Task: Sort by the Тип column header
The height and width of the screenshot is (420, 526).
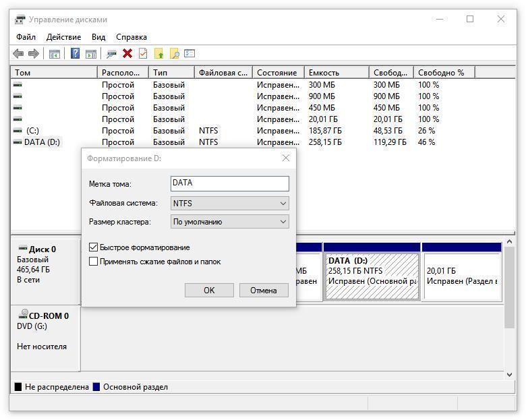Action: 171,72
